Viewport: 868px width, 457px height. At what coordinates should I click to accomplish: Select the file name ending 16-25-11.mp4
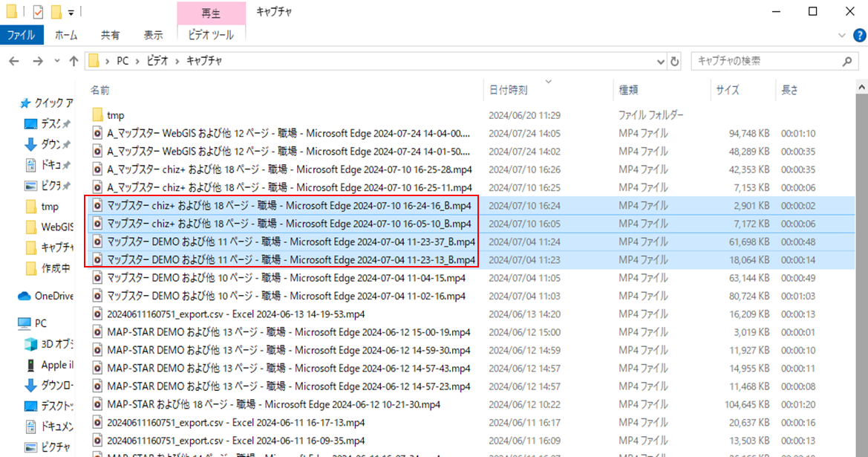(290, 187)
